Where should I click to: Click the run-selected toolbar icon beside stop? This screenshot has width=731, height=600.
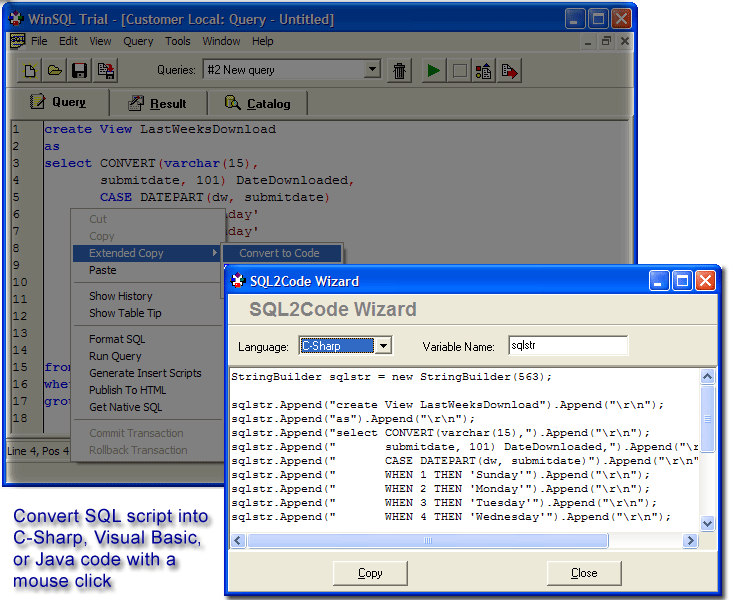pyautogui.click(x=483, y=71)
